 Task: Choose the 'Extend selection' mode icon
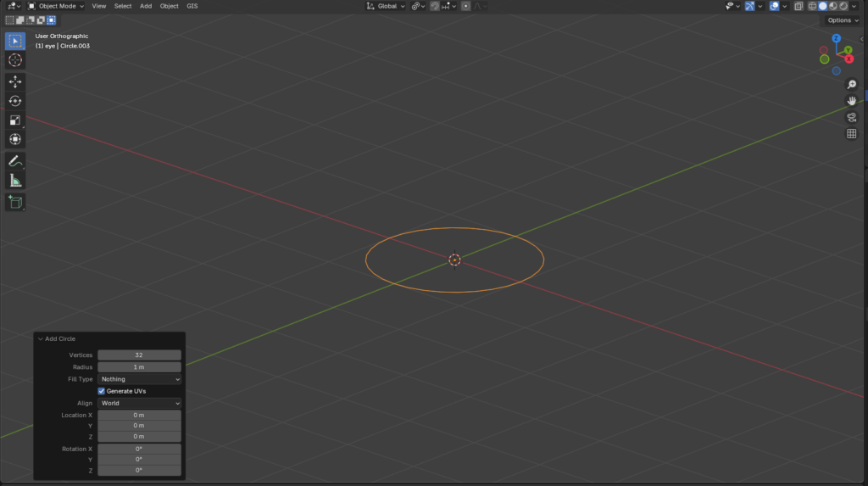20,20
